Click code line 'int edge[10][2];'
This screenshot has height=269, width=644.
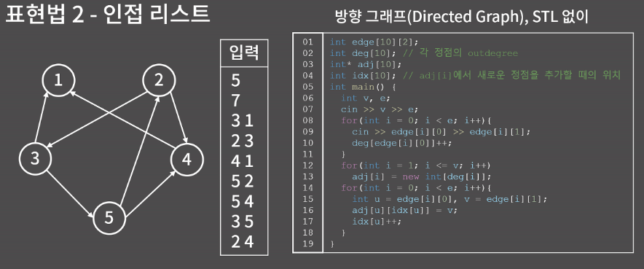(x=374, y=42)
